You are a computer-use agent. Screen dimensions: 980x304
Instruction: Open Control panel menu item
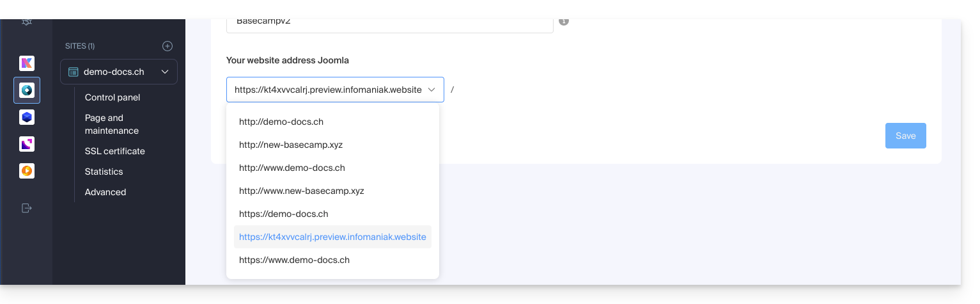coord(113,97)
